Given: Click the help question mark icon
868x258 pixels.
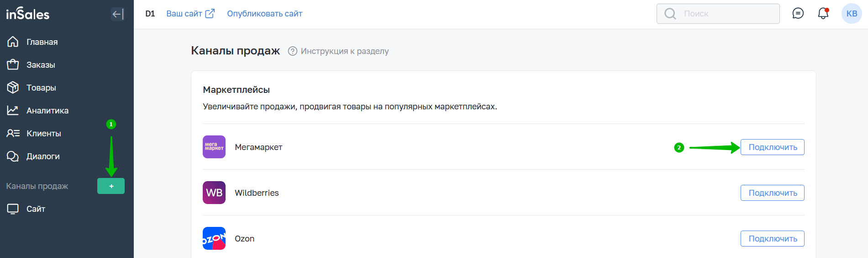Looking at the screenshot, I should point(293,51).
